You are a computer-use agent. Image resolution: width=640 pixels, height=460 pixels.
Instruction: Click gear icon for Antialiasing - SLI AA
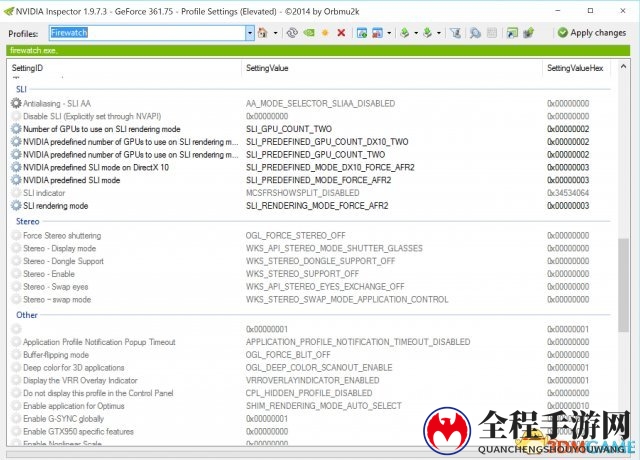16,103
